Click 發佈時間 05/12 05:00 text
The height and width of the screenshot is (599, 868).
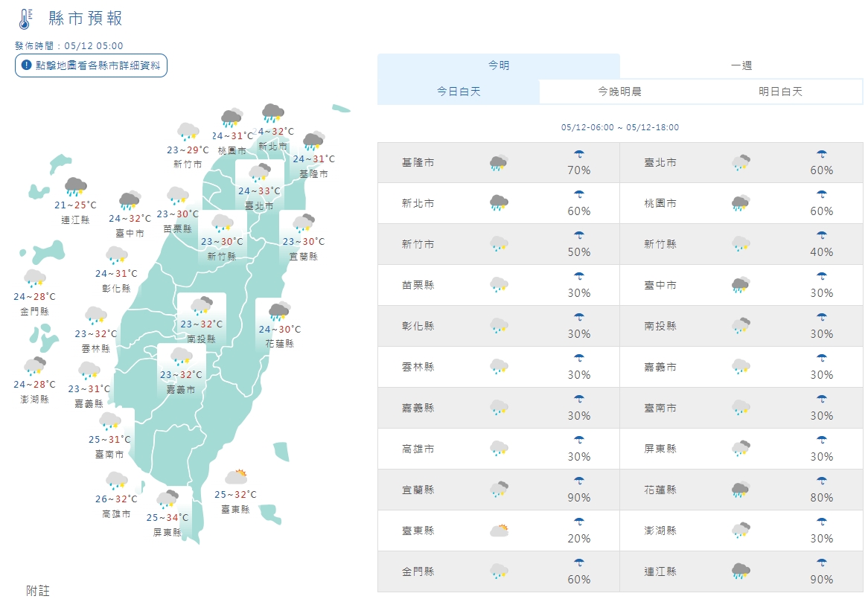pos(69,46)
